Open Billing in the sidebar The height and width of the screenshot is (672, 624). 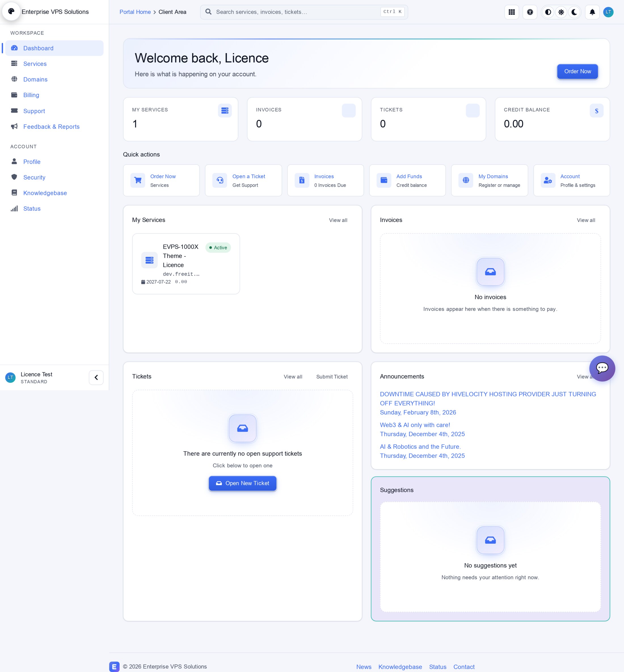click(54, 95)
